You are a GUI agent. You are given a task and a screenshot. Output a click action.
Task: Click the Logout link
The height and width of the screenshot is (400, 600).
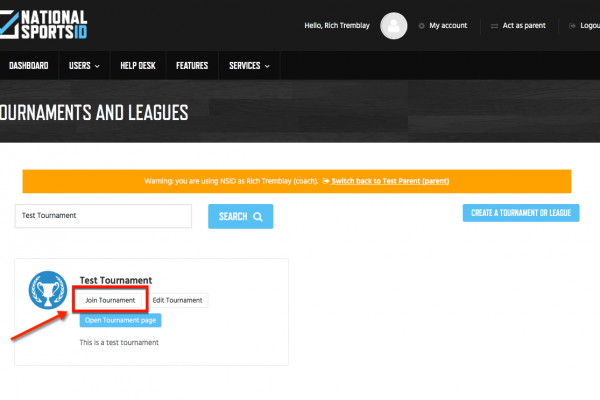pyautogui.click(x=590, y=26)
